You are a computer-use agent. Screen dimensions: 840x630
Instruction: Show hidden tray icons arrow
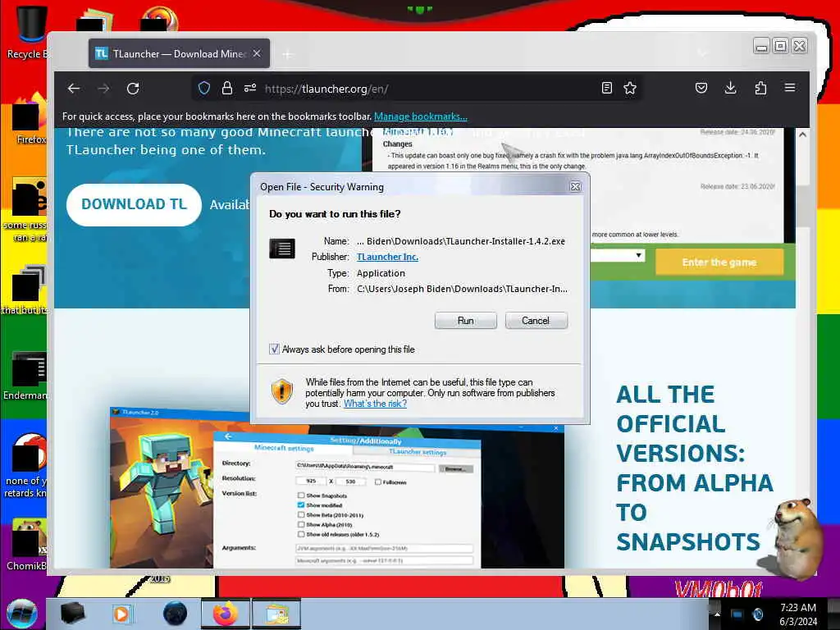click(x=717, y=614)
